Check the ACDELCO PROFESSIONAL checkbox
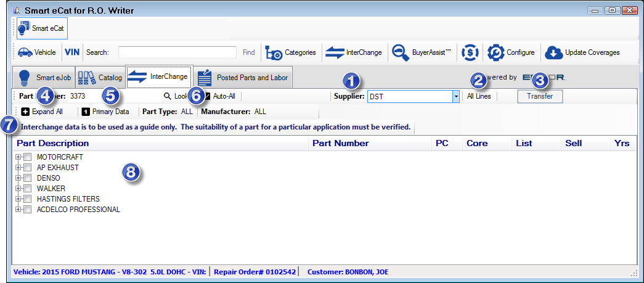The image size is (644, 283). pos(28,210)
